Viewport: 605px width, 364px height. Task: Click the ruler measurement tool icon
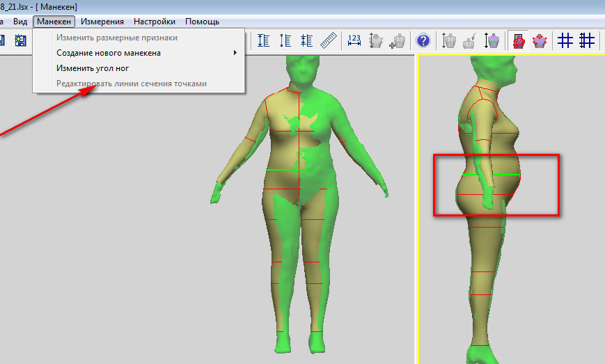pos(329,40)
